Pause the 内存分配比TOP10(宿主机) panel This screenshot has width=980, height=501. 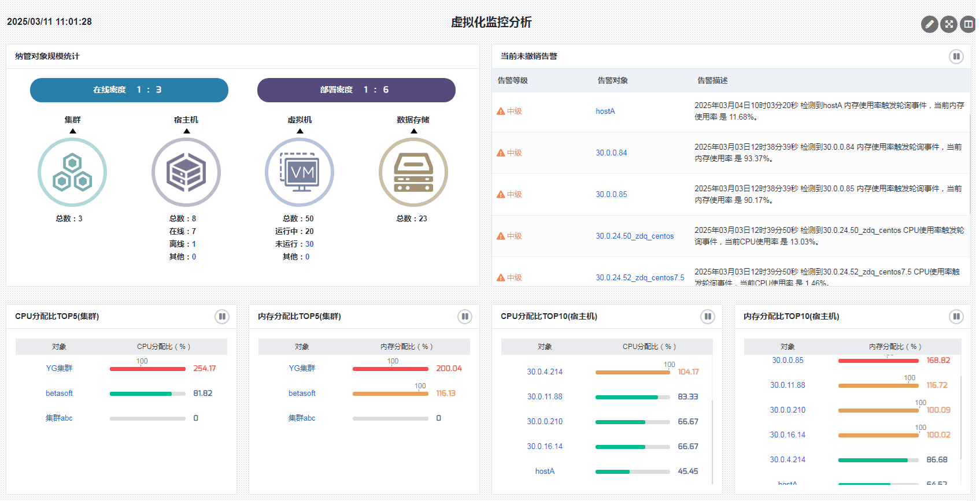click(x=956, y=317)
